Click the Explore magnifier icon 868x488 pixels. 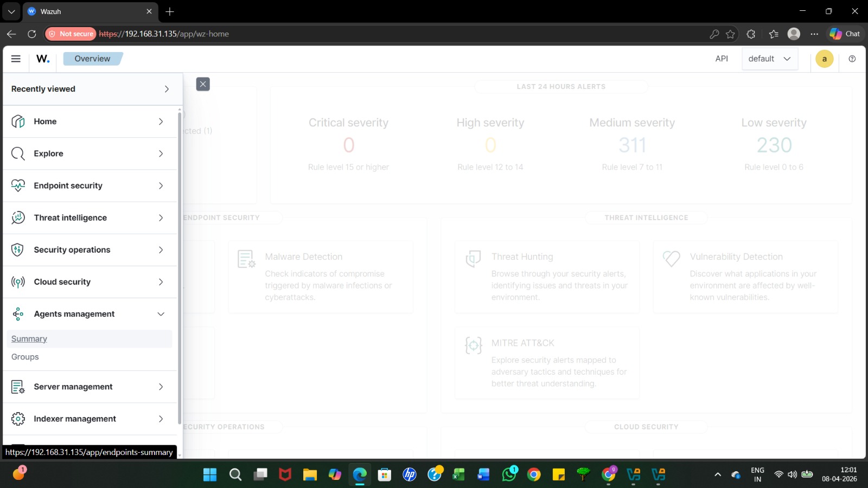(x=18, y=153)
